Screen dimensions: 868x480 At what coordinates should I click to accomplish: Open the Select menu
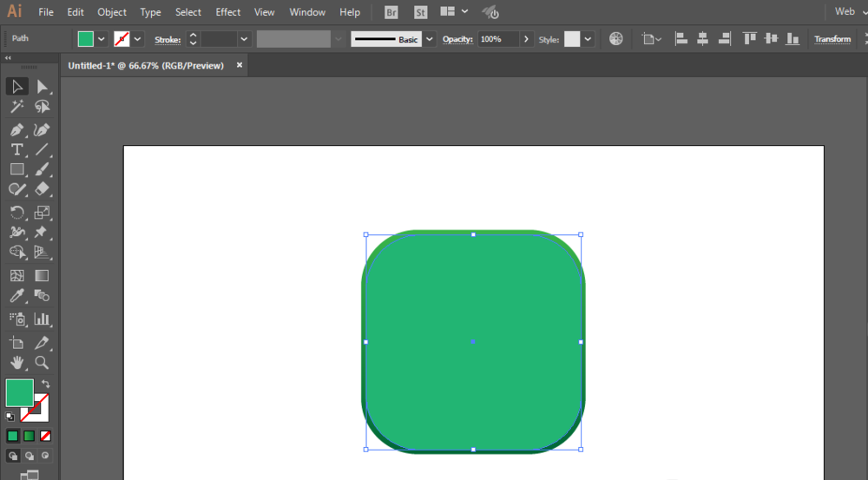[188, 12]
